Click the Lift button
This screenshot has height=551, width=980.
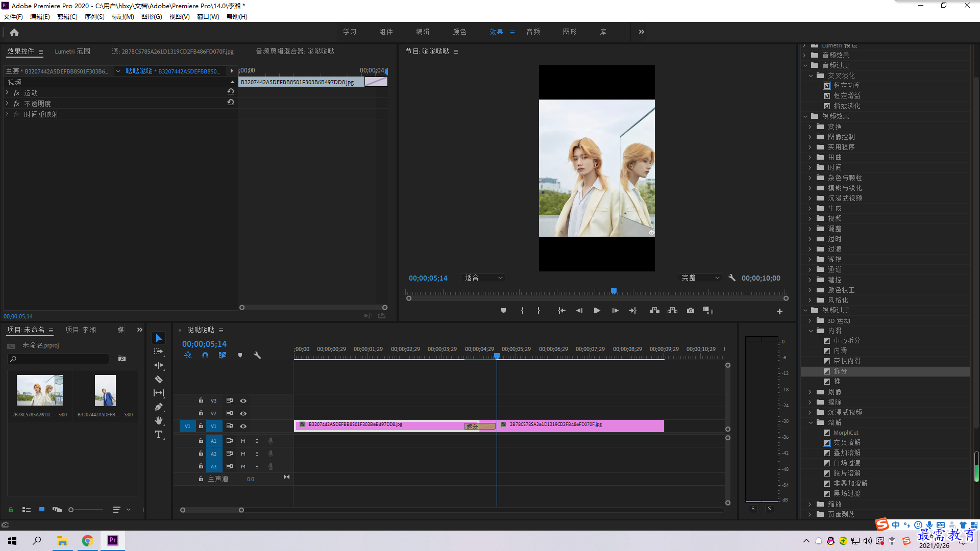[x=654, y=311]
